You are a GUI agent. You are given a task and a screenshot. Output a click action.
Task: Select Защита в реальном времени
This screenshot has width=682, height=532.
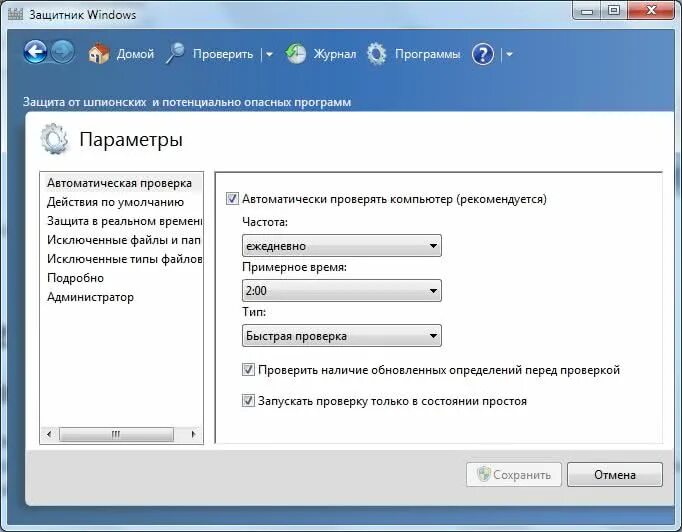pyautogui.click(x=124, y=221)
